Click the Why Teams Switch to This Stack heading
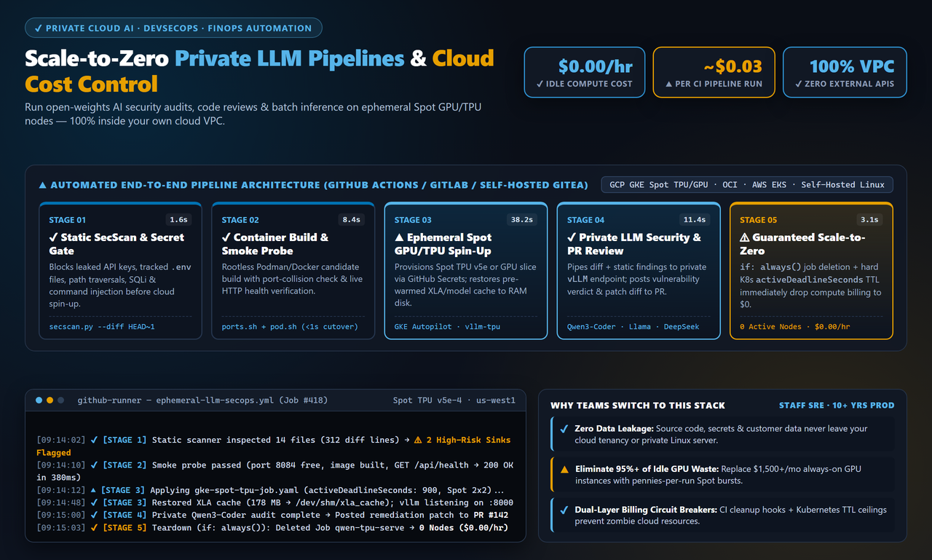This screenshot has height=560, width=932. (638, 406)
